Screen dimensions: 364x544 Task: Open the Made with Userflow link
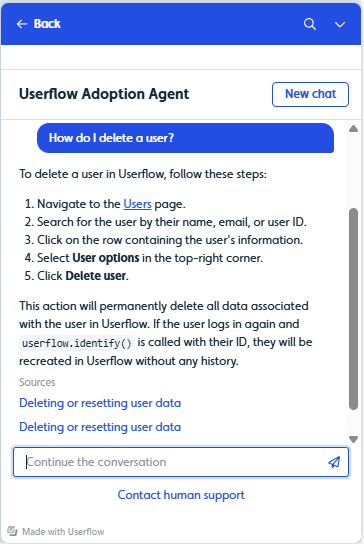pos(63,532)
